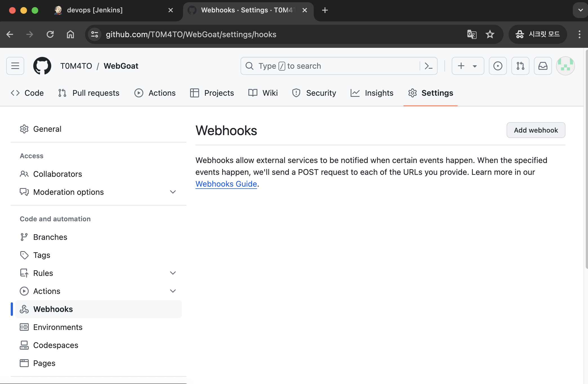Open the Webhooks Guide link
This screenshot has width=588, height=384.
tap(226, 184)
